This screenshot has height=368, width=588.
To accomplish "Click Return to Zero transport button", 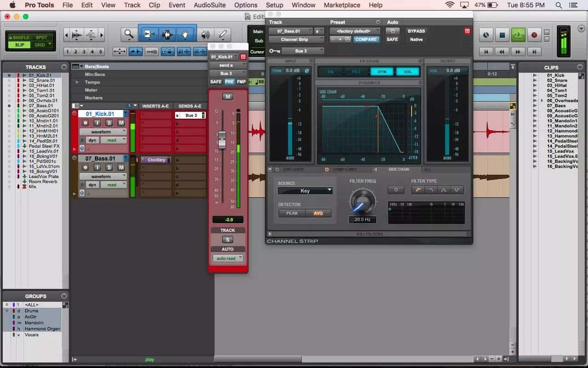I will (486, 52).
